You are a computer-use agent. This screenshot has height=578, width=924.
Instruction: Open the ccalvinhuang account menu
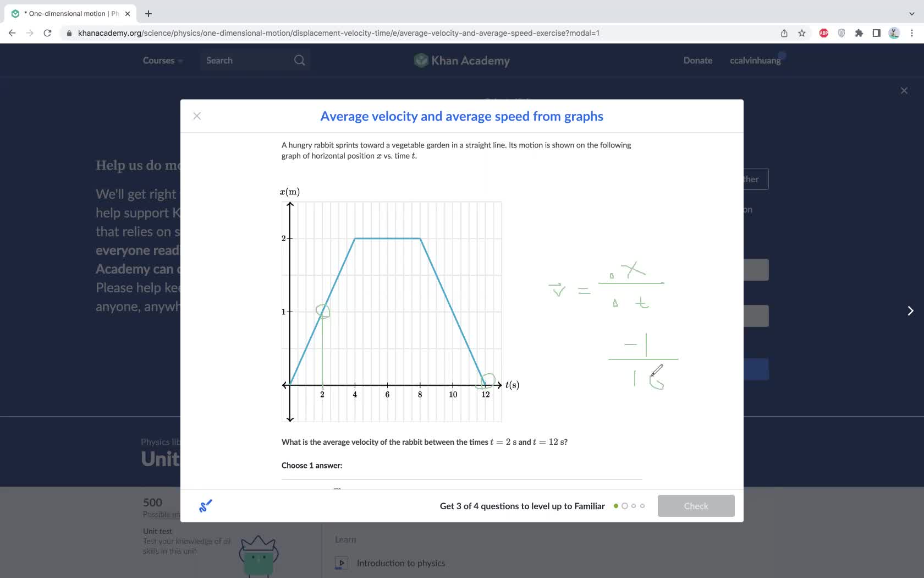tap(755, 61)
